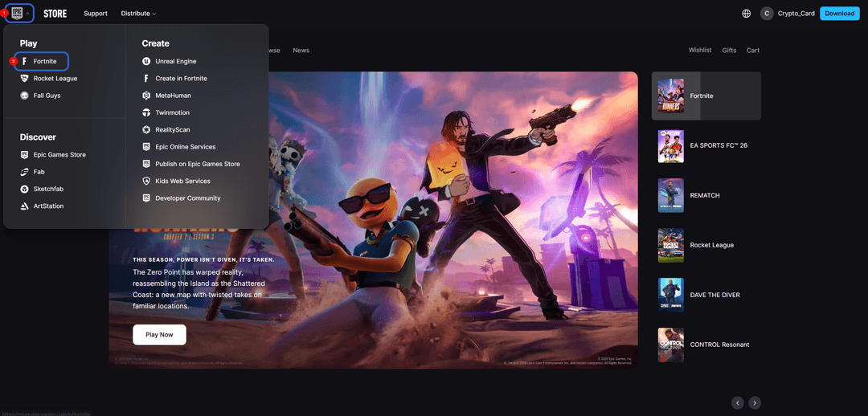868x416 pixels.
Task: Click the Fortnite icon under Play
Action: [x=24, y=61]
